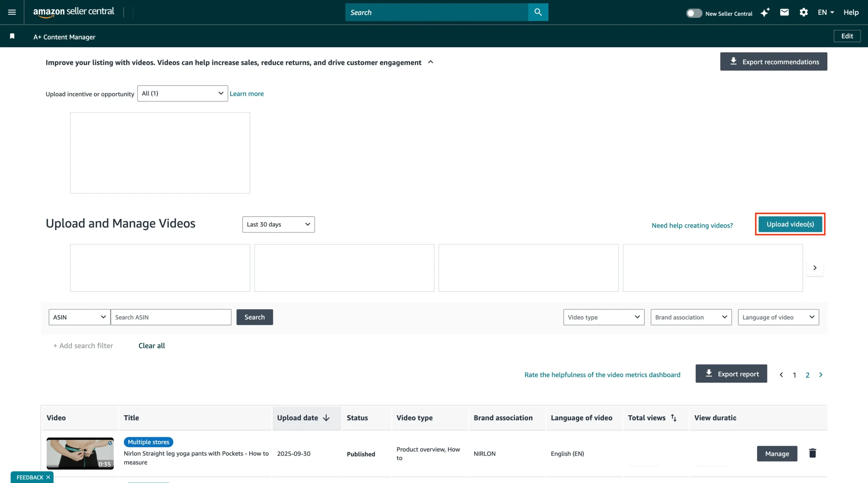Expand the Video type filter dropdown

(604, 317)
